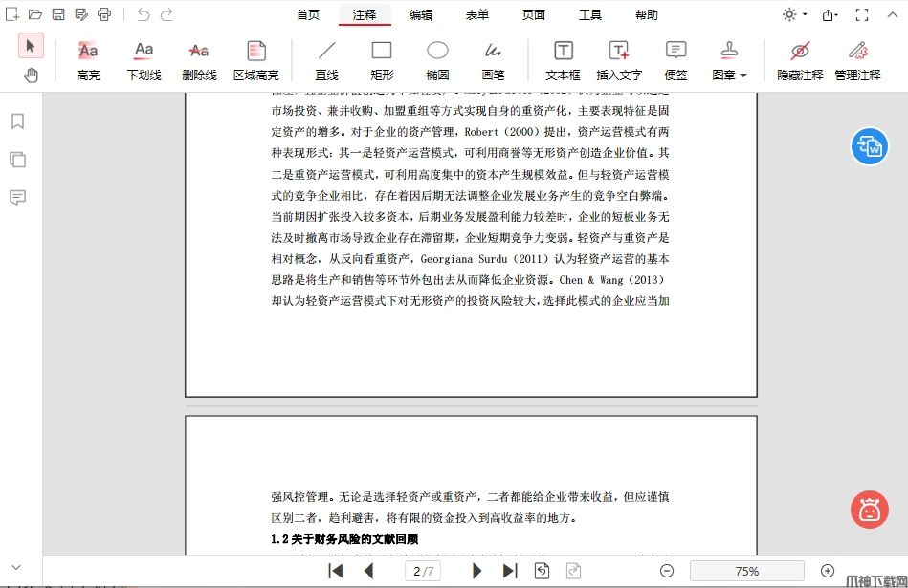Image resolution: width=908 pixels, height=588 pixels.
Task: Pick the 矩形 rectangle drawing tool
Action: 382,58
